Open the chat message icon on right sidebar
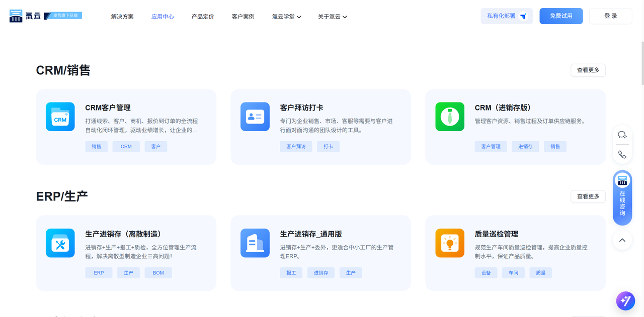The height and width of the screenshot is (317, 644). [x=622, y=135]
